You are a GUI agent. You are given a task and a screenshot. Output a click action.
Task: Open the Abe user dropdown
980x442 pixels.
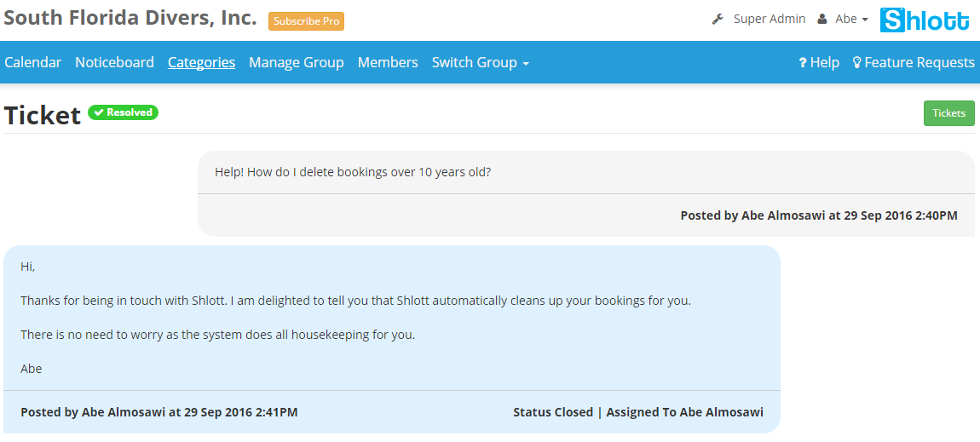[851, 20]
